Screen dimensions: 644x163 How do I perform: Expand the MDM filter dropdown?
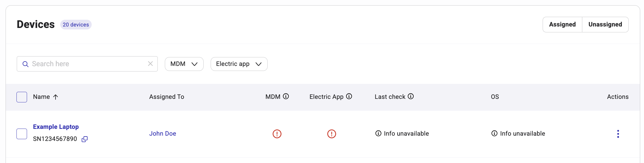[x=184, y=64]
